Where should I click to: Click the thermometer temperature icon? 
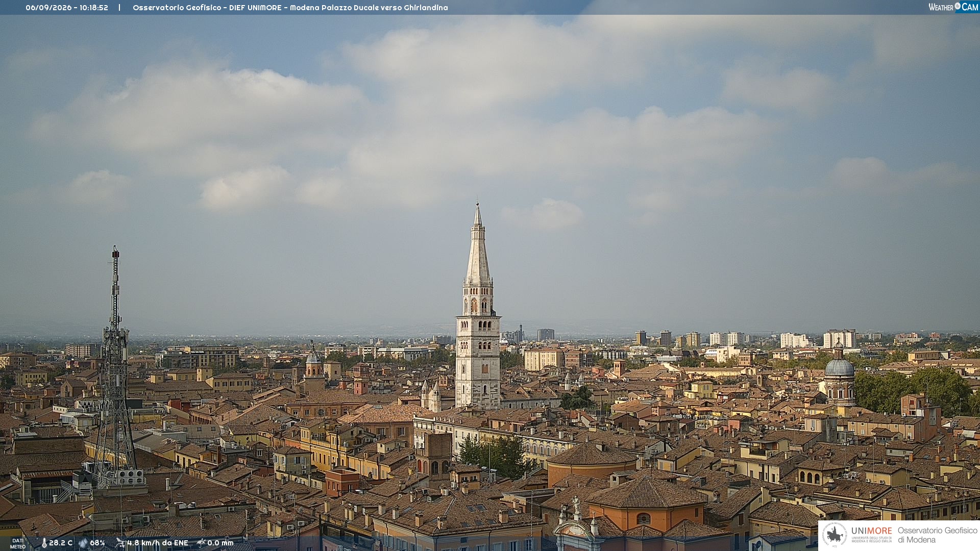[44, 543]
